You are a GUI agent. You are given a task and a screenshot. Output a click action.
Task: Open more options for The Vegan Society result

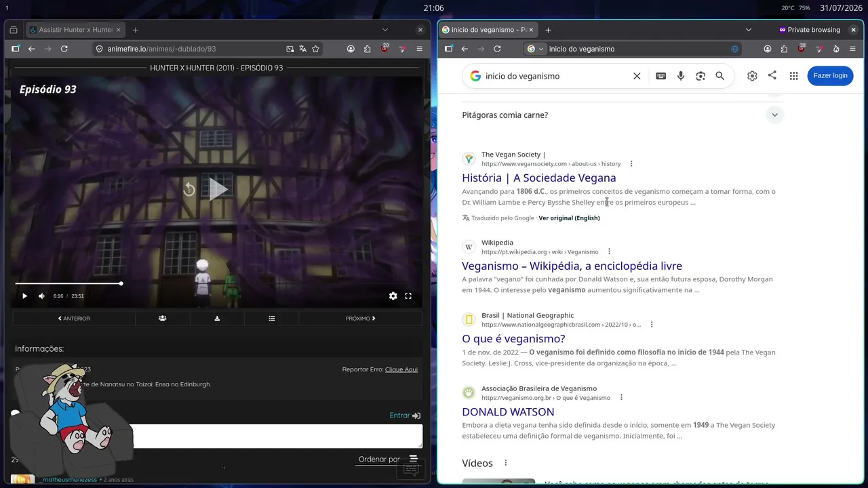(x=631, y=164)
